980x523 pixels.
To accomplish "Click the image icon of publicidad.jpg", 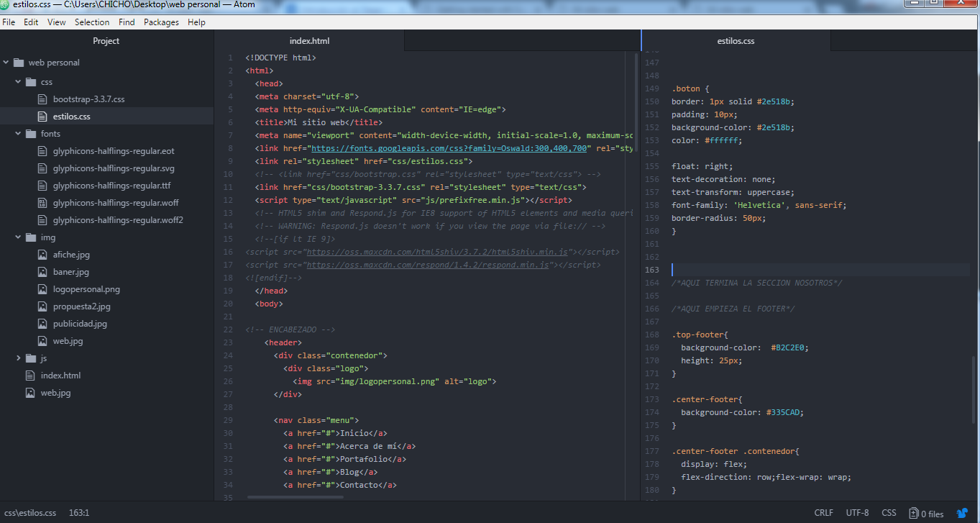I will (42, 324).
